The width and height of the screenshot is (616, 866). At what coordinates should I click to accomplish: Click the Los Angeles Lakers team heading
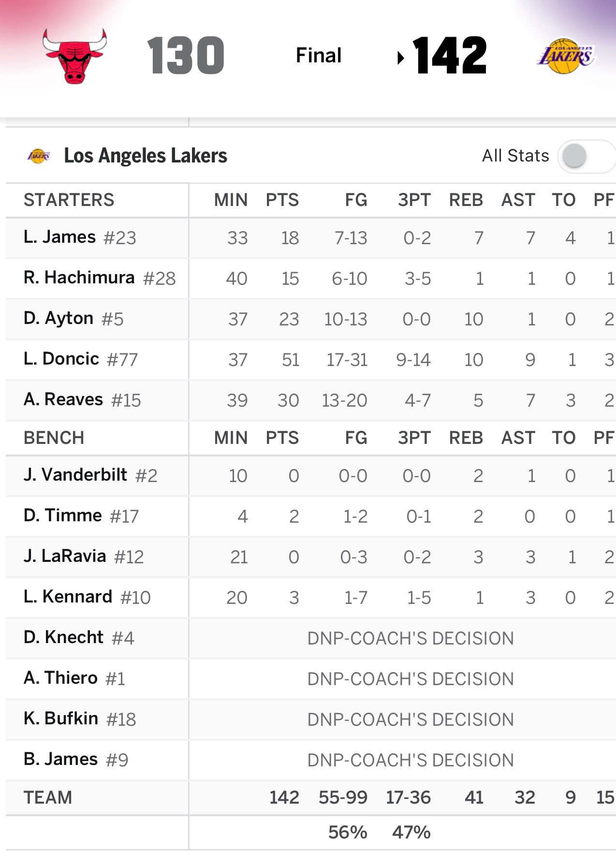tap(146, 156)
